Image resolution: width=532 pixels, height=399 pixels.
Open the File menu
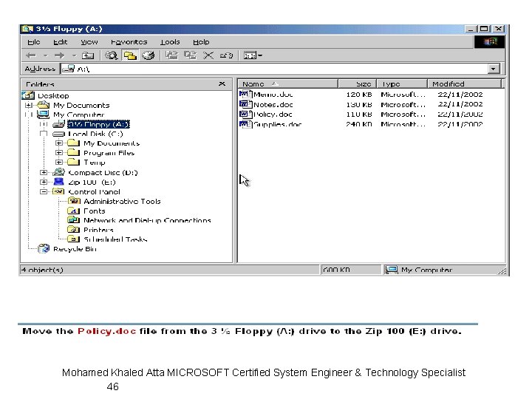pos(34,42)
